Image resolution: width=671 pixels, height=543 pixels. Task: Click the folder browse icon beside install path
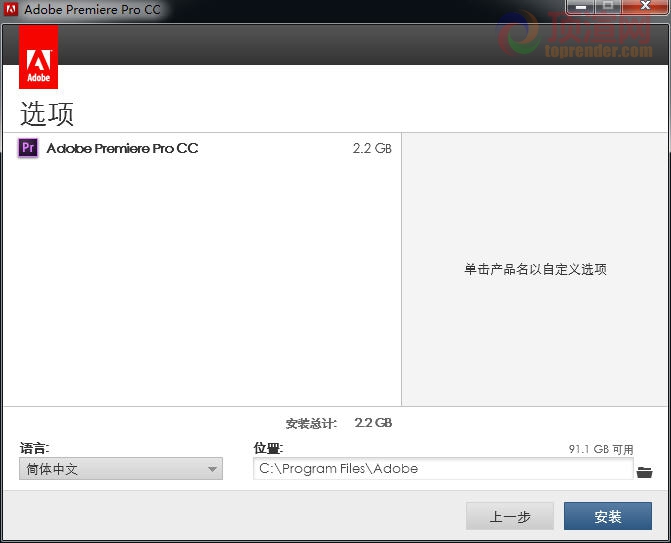click(644, 472)
